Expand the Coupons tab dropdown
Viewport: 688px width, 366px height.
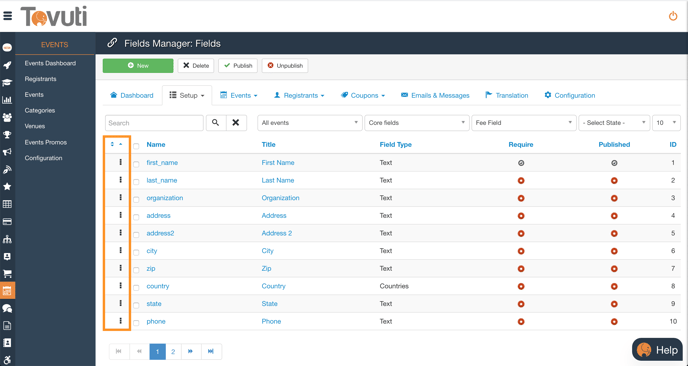pyautogui.click(x=363, y=95)
